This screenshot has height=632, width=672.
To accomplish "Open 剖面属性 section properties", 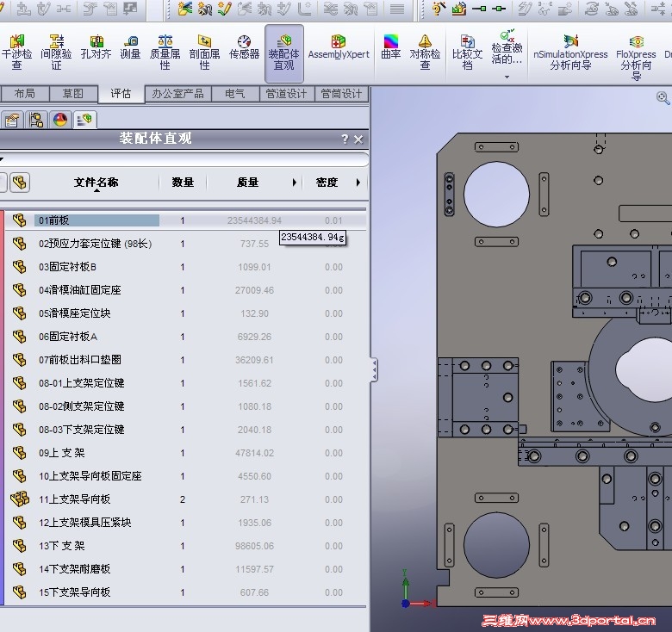I will [204, 53].
